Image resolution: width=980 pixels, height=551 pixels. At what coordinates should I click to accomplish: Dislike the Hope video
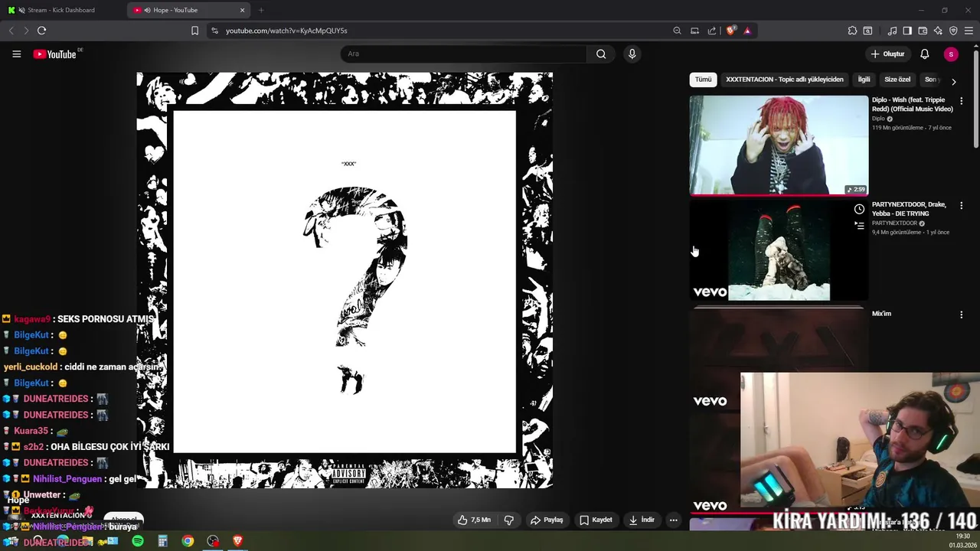click(x=508, y=520)
